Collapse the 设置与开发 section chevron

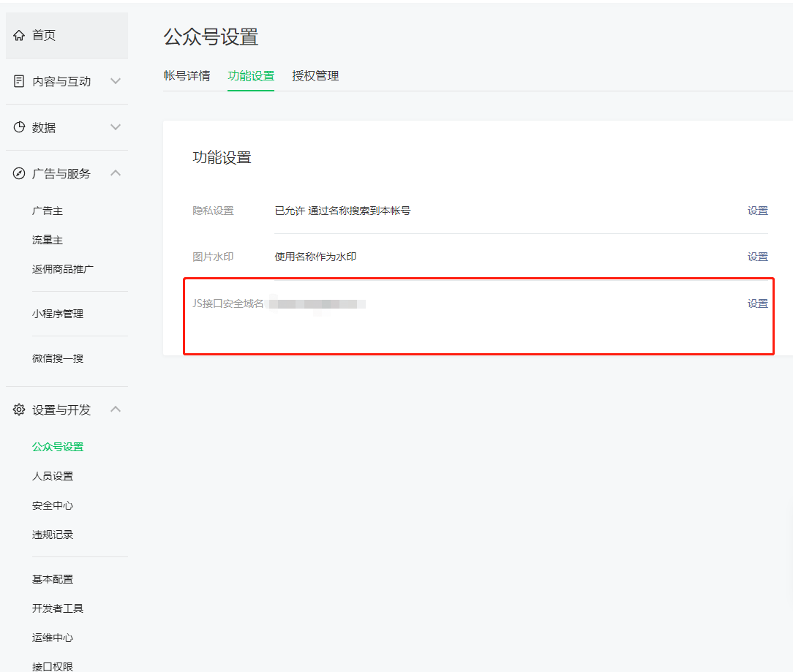(116, 409)
